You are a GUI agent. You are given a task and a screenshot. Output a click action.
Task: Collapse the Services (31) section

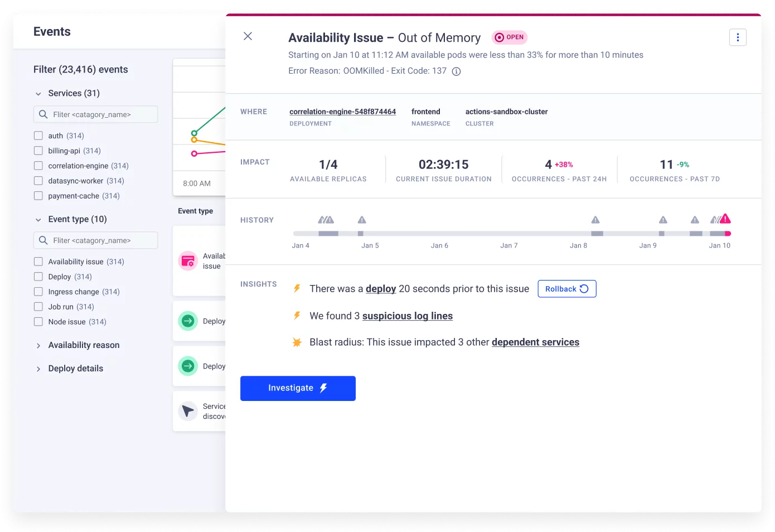click(x=38, y=94)
